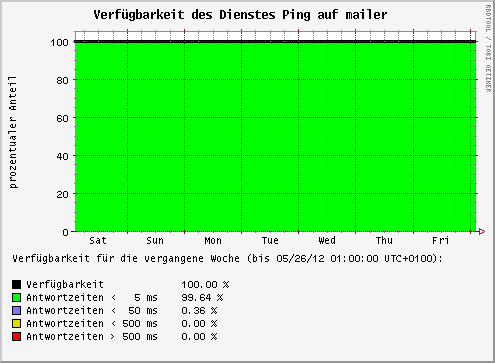Click the Fri label on the x-axis
This screenshot has height=363, width=495.
coord(441,240)
